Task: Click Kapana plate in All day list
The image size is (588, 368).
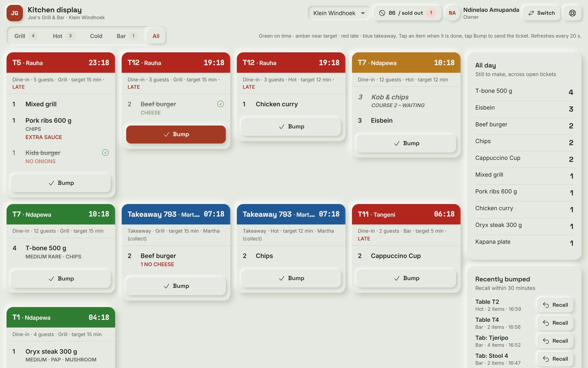Action: pyautogui.click(x=524, y=243)
